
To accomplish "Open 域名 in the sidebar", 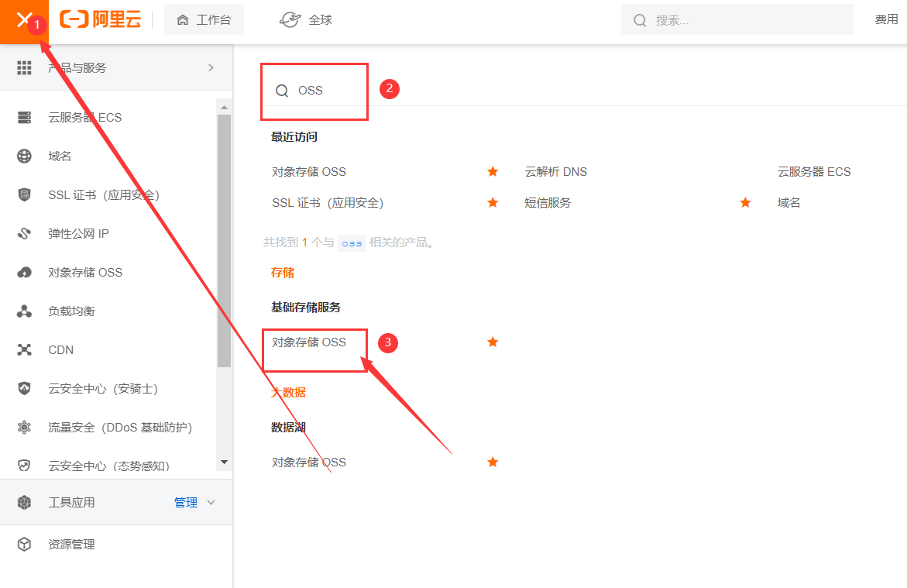I will [60, 156].
